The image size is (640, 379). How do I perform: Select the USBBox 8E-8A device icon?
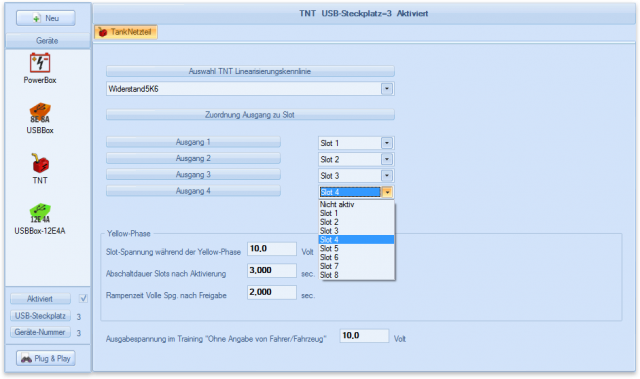point(40,113)
